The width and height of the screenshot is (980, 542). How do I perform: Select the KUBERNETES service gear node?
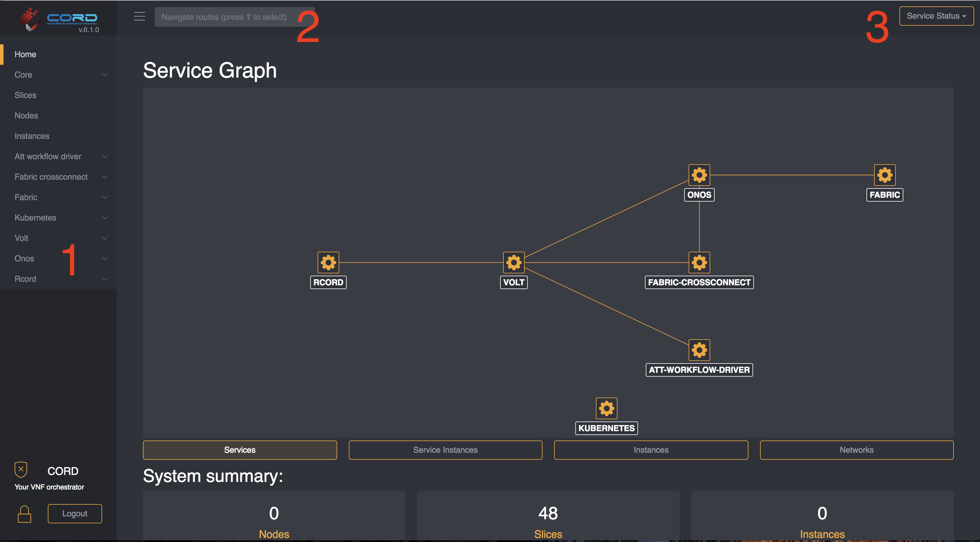pyautogui.click(x=606, y=408)
